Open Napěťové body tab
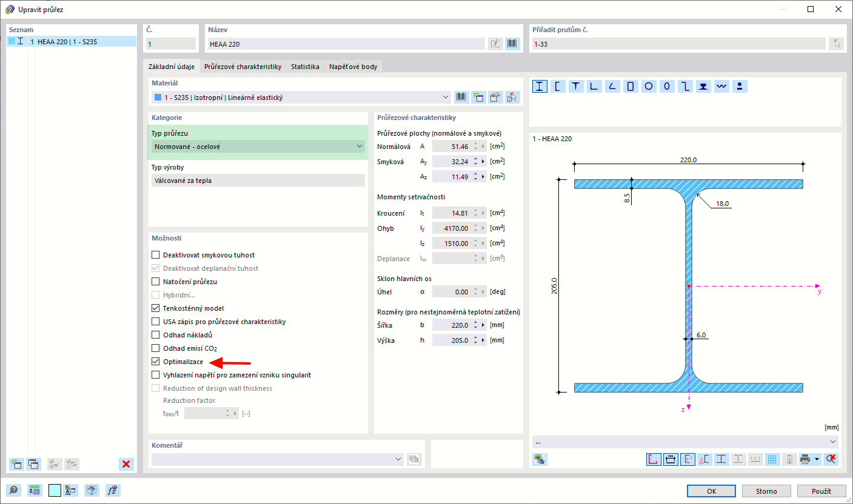The width and height of the screenshot is (853, 504). coord(353,67)
